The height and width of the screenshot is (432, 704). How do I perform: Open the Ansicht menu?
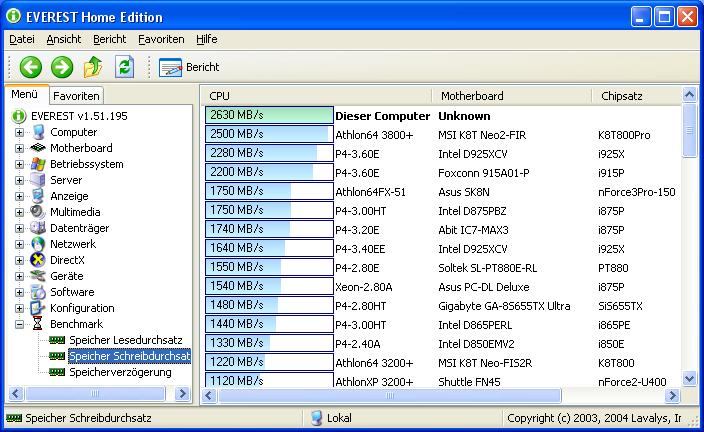click(64, 40)
